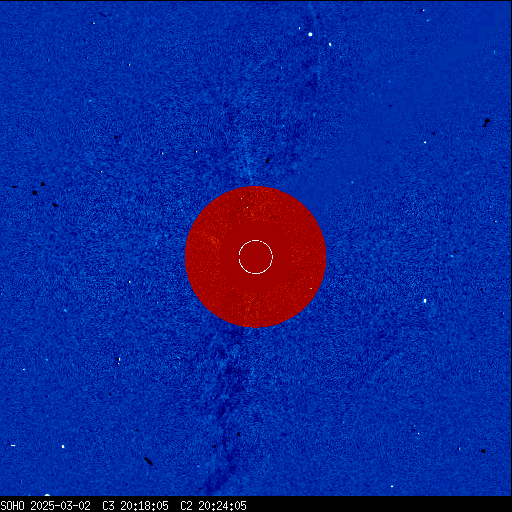Image resolution: width=512 pixels, height=512 pixels.
Task: Click the larger dark spot at the left edge
Action: tap(35, 193)
